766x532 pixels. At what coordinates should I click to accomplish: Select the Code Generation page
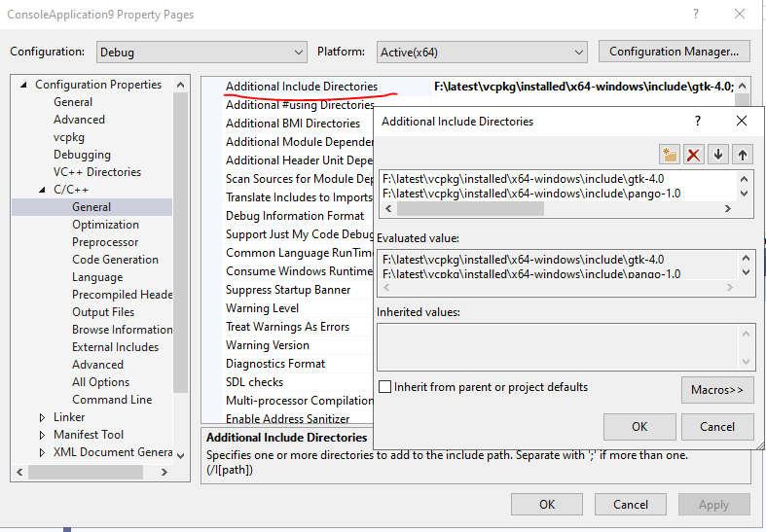[115, 260]
